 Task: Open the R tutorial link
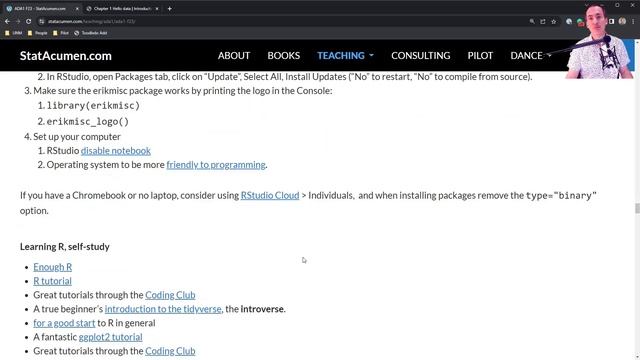point(52,281)
